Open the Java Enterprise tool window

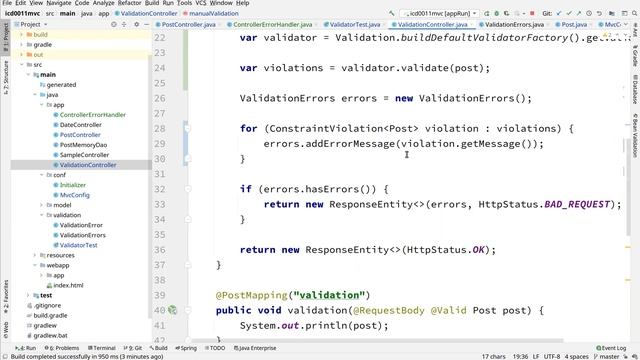click(255, 348)
